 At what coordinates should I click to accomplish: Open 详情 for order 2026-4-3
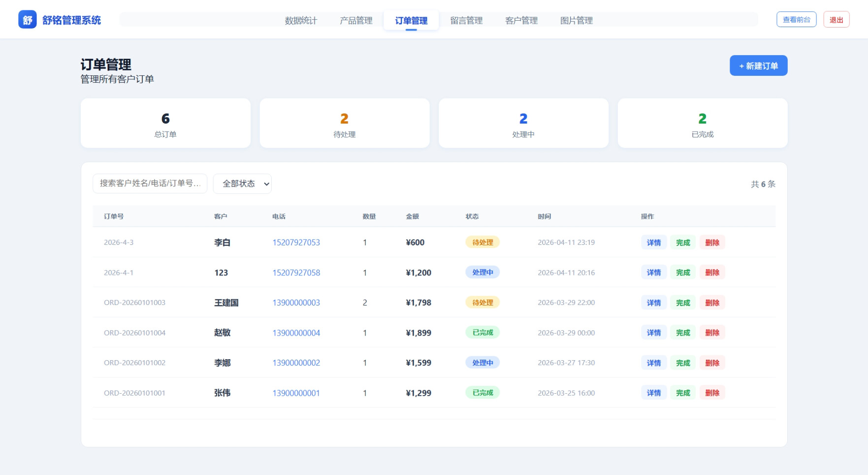point(653,242)
